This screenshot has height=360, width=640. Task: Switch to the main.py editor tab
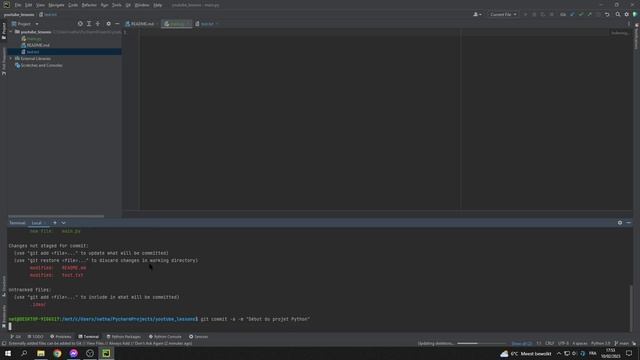[177, 24]
